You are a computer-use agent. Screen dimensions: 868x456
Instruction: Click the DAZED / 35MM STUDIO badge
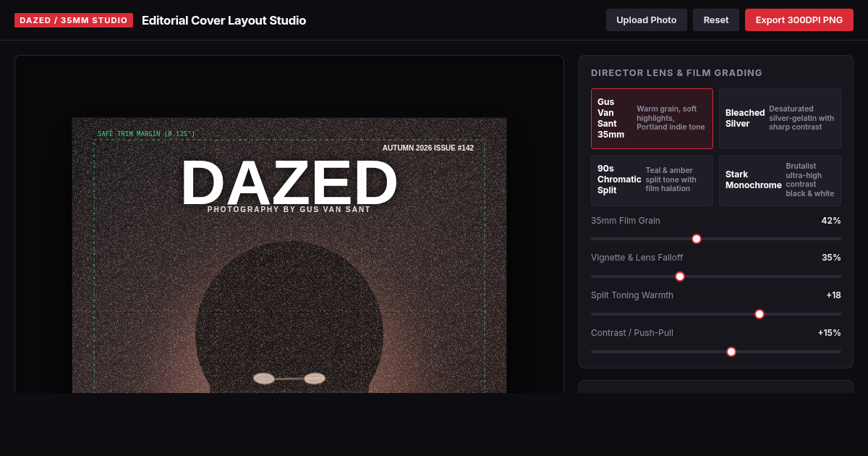click(x=74, y=20)
